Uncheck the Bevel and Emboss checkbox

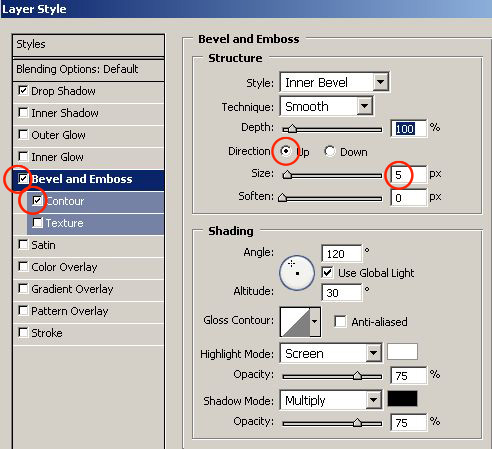coord(23,179)
